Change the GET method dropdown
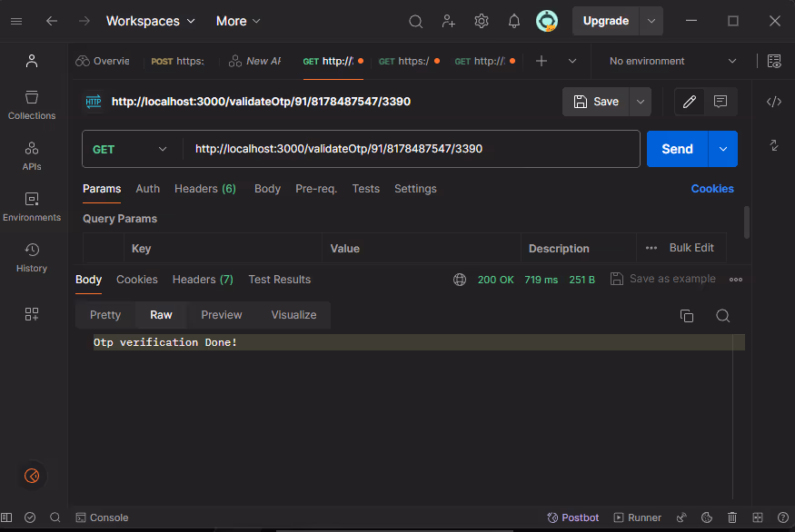 [x=130, y=149]
